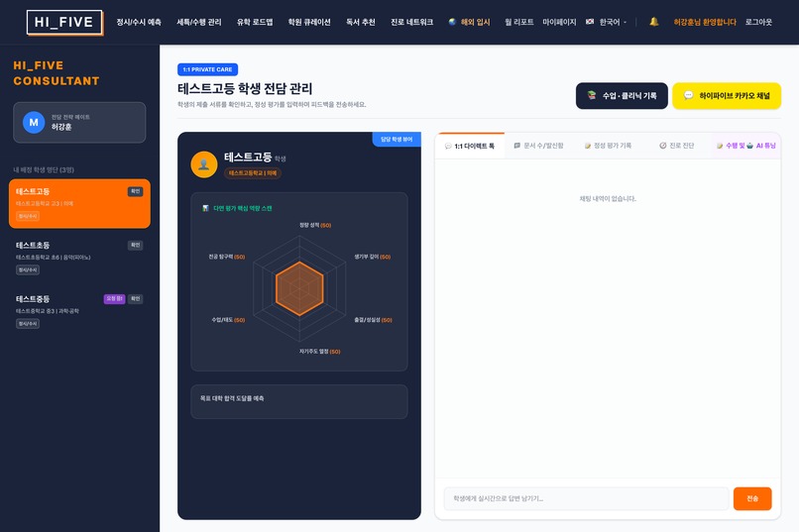The height and width of the screenshot is (532, 799).
Task: Expand the 한국어 language dropdown
Action: pos(607,22)
